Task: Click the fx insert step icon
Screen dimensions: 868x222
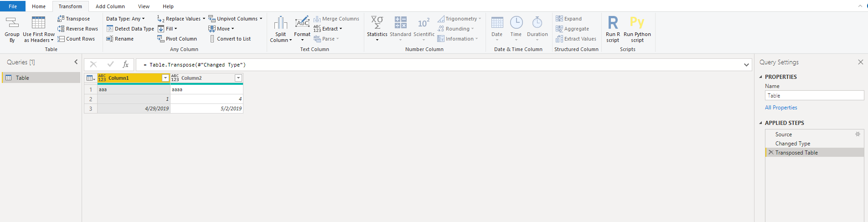Action: [x=126, y=65]
